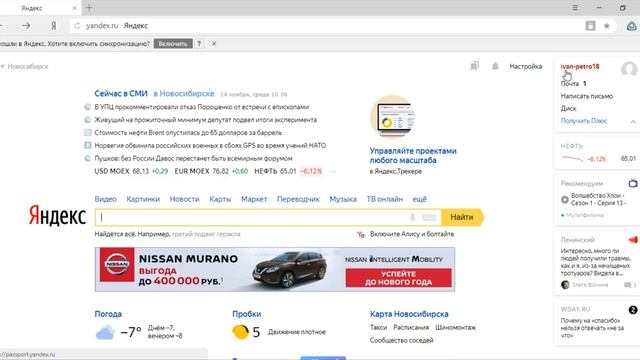Choose Написать письмо
Screen dimensions: 640x360
coord(587,96)
